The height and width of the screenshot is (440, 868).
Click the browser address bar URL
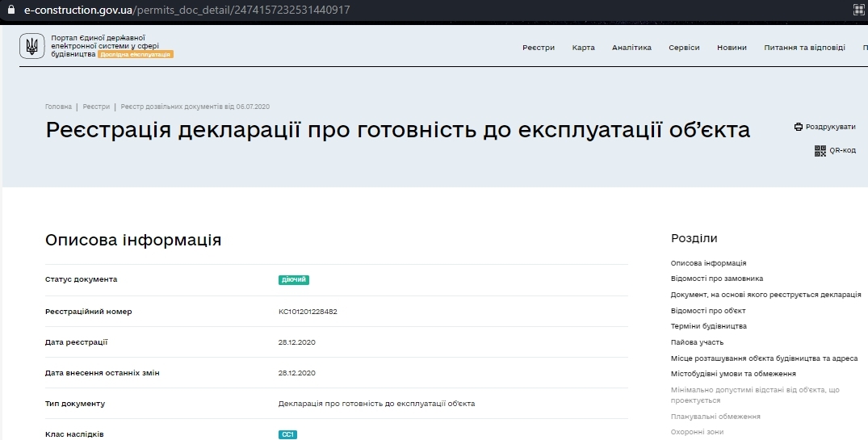[x=187, y=10]
